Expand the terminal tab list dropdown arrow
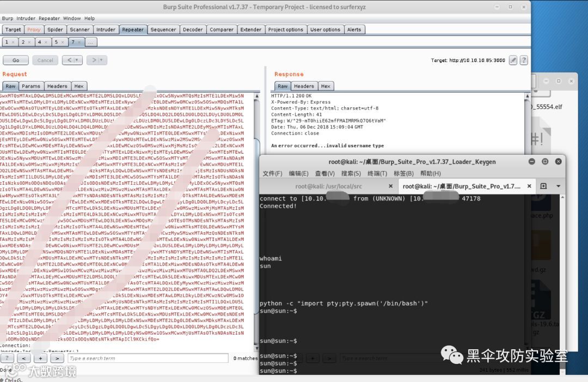The width and height of the screenshot is (588, 382). (558, 186)
